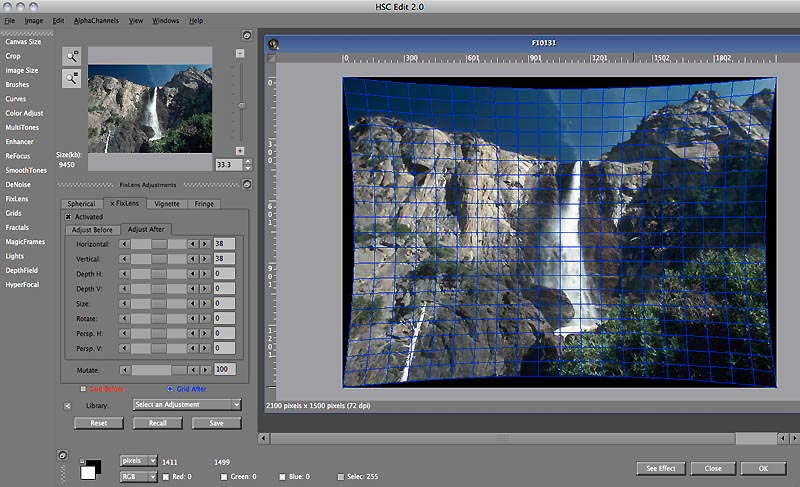This screenshot has height=487, width=800.
Task: Switch to the Spherical tab
Action: (x=82, y=203)
